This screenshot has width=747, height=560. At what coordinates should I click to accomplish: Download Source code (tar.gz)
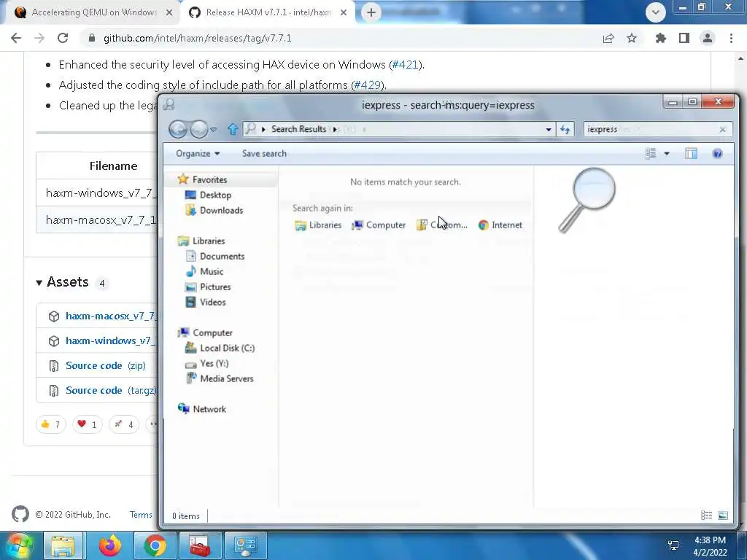(111, 390)
